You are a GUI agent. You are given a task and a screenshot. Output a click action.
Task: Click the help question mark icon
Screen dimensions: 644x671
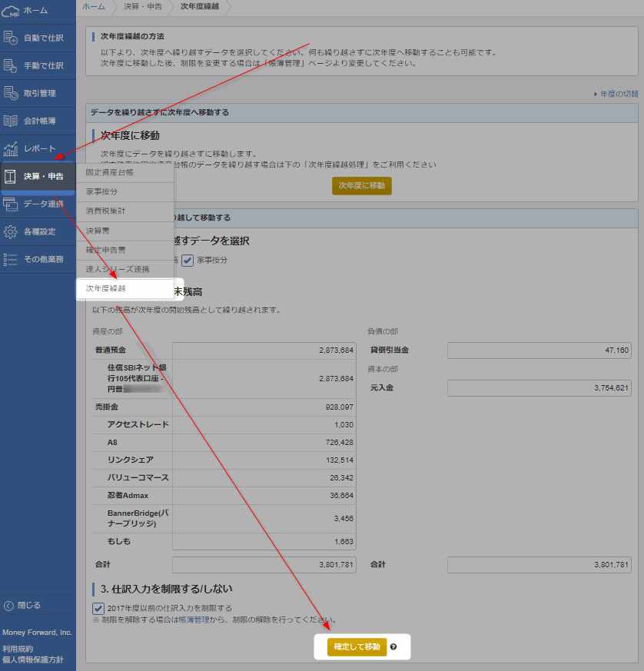pyautogui.click(x=393, y=647)
